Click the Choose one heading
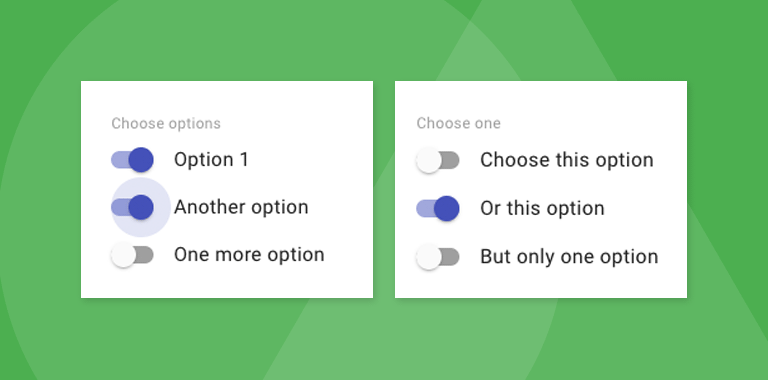Screen dimensions: 768x380 tap(458, 123)
